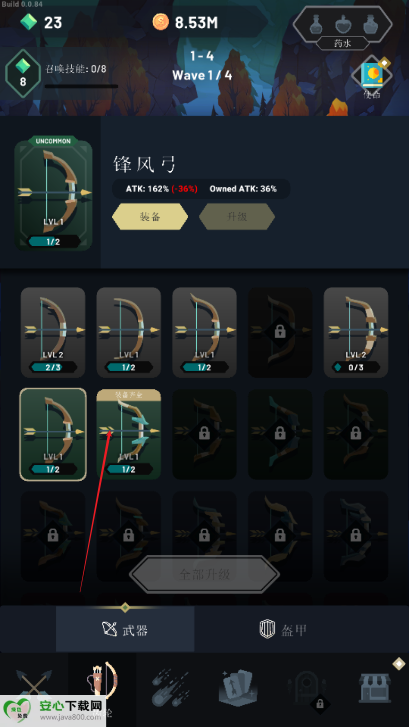Tap the green gem currency icon

(28, 22)
